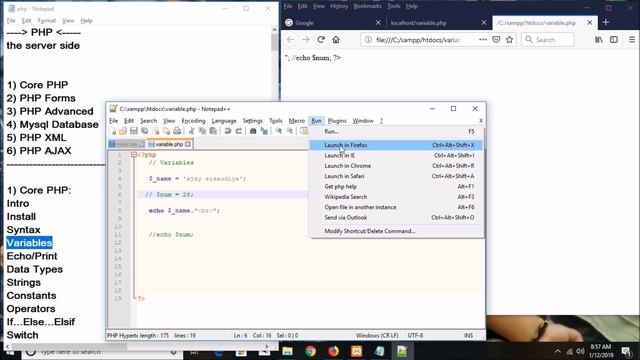Click Notepad++ icon in the taskbar

[x=402, y=351]
